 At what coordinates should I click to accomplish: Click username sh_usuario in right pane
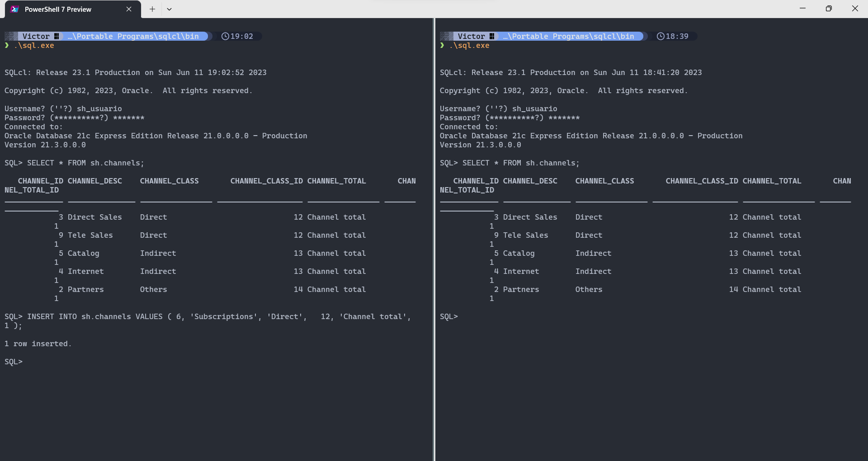coord(535,108)
